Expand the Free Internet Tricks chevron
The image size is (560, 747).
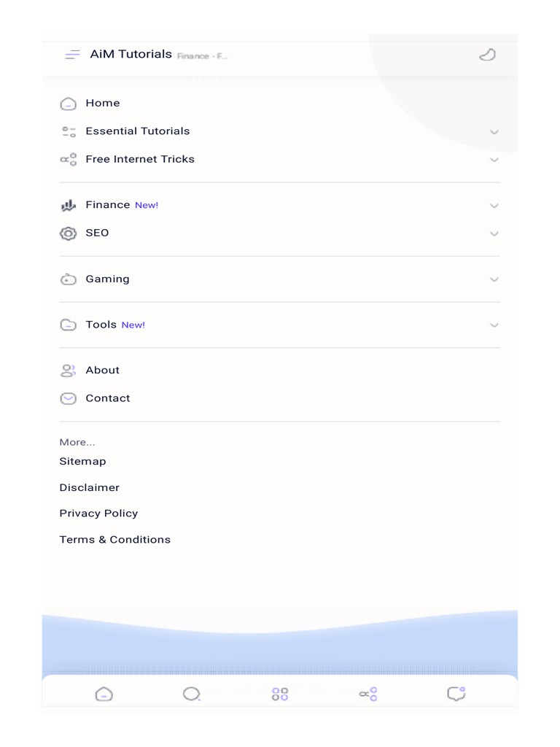pyautogui.click(x=494, y=160)
